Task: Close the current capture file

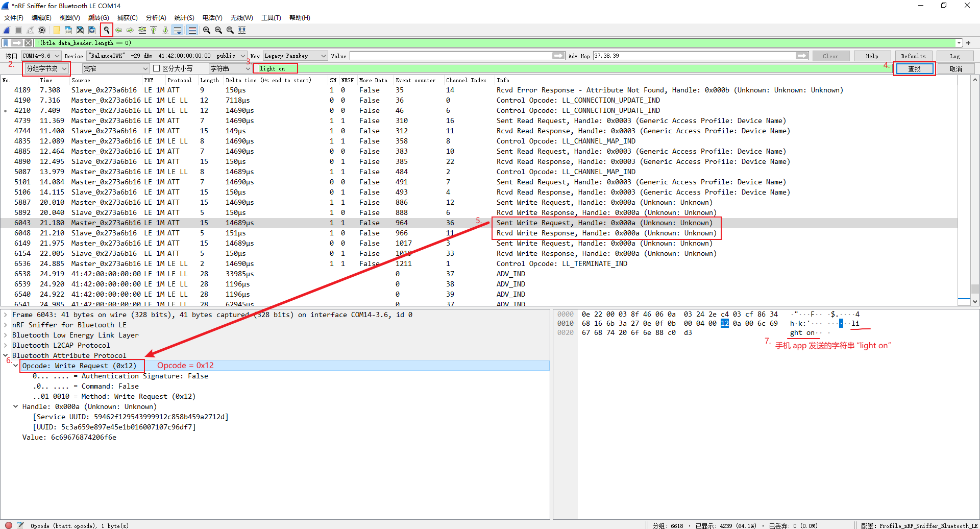Action: [80, 30]
